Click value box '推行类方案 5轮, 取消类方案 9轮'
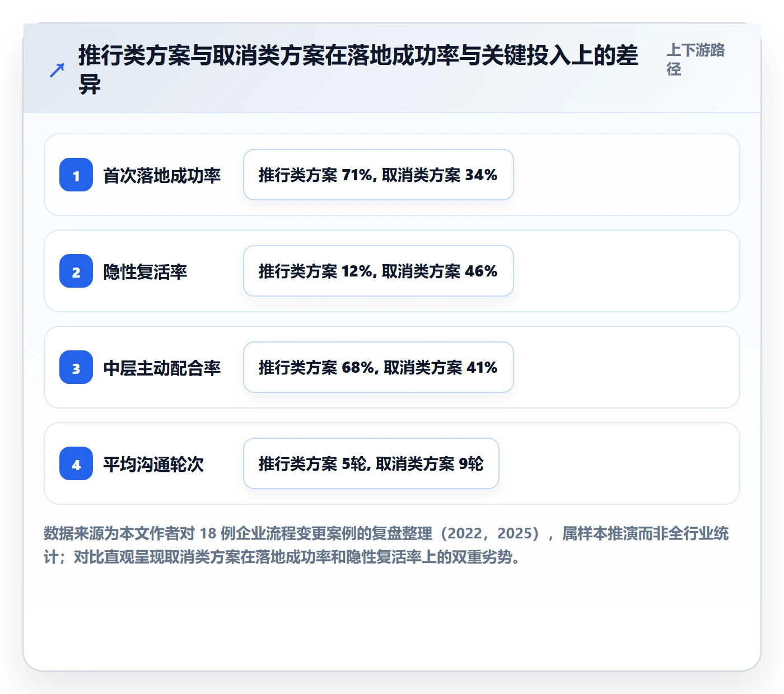The width and height of the screenshot is (784, 694). pyautogui.click(x=371, y=463)
